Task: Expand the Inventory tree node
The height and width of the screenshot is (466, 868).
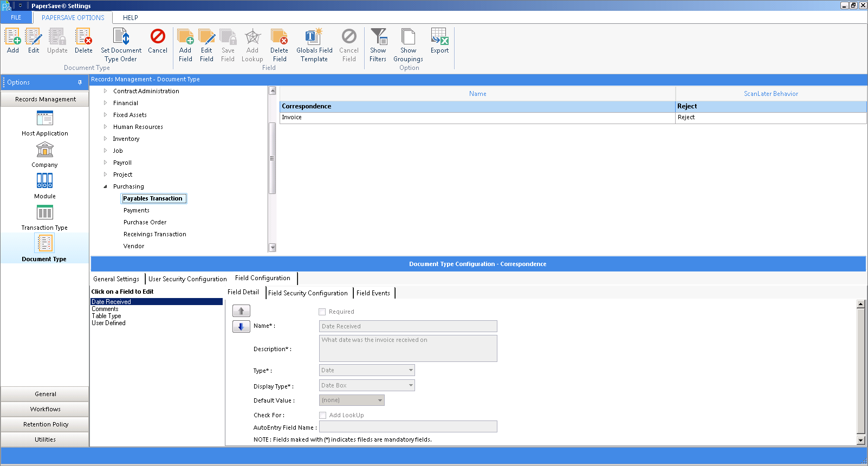Action: click(105, 139)
